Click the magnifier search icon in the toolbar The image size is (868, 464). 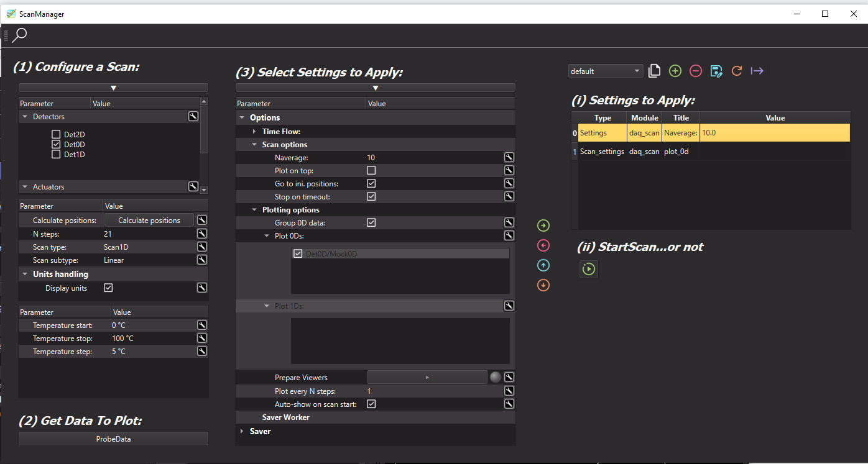click(20, 35)
